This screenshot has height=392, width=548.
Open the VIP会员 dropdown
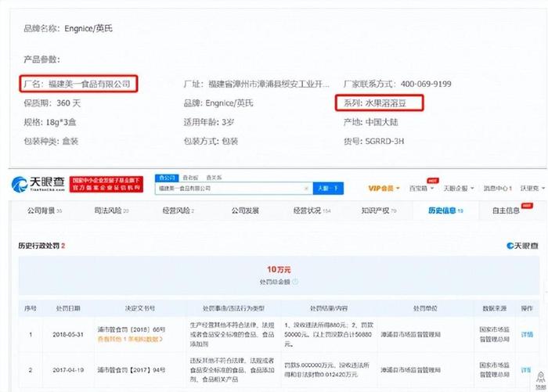point(384,189)
